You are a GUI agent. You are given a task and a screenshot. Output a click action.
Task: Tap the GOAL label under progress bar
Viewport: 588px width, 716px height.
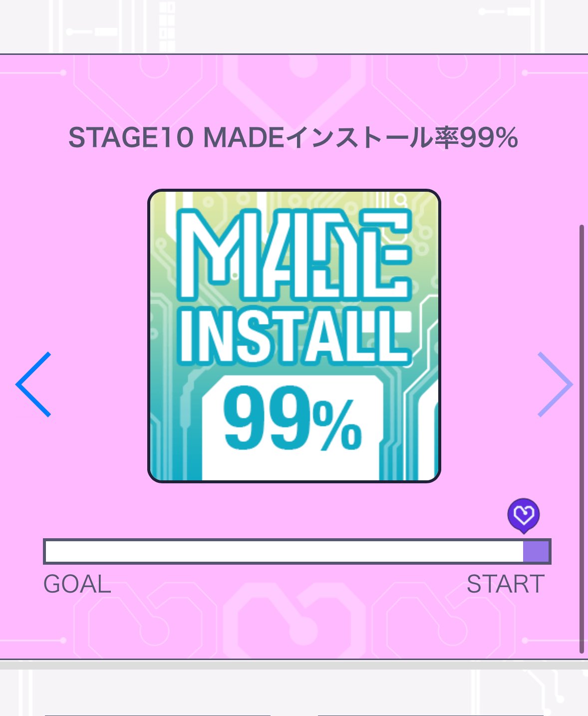click(77, 584)
